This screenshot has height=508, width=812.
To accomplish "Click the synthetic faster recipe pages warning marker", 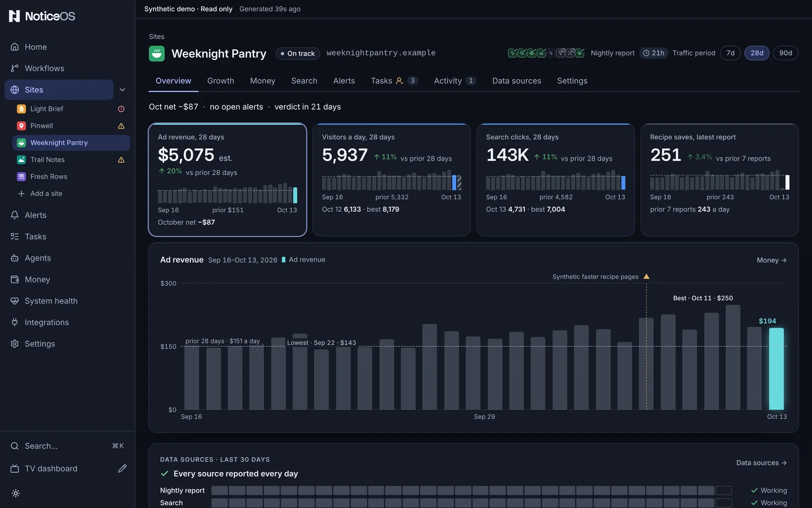I will coord(647,276).
